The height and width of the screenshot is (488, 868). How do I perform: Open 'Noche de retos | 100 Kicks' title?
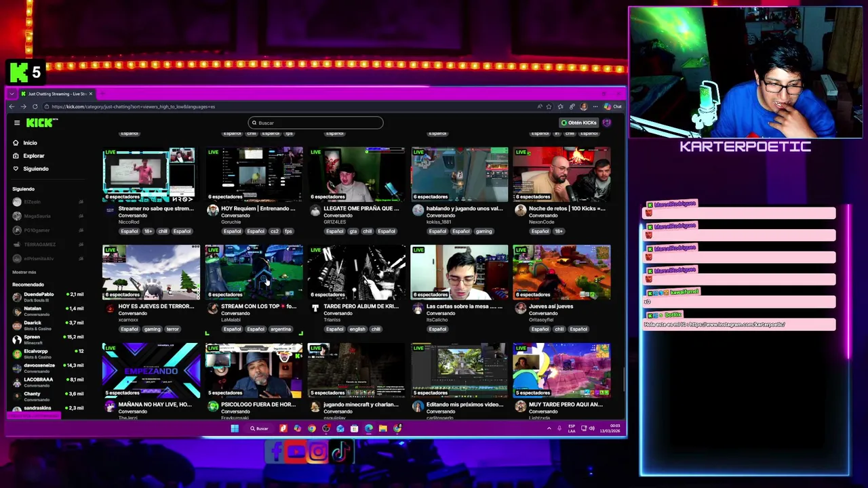tap(566, 209)
